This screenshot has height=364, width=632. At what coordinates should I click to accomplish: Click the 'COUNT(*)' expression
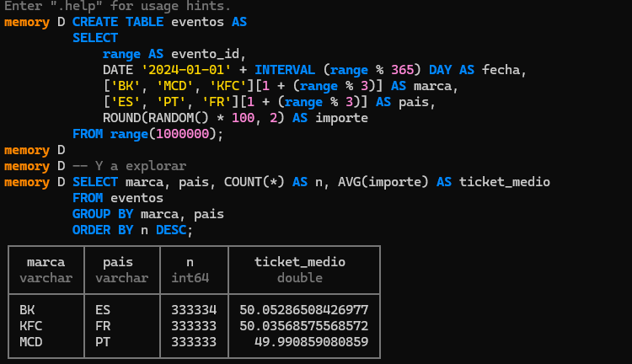coord(254,182)
